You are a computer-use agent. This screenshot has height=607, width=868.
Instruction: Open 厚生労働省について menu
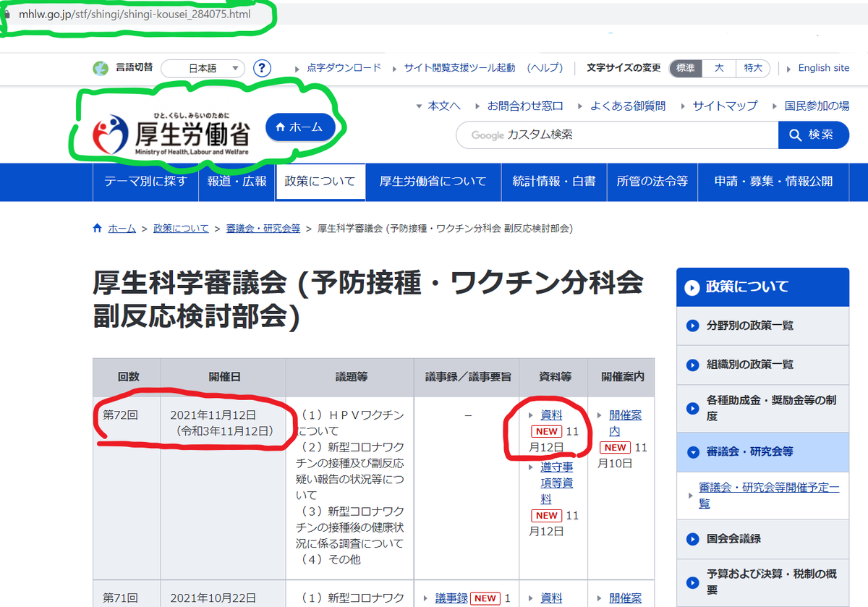[x=433, y=182]
